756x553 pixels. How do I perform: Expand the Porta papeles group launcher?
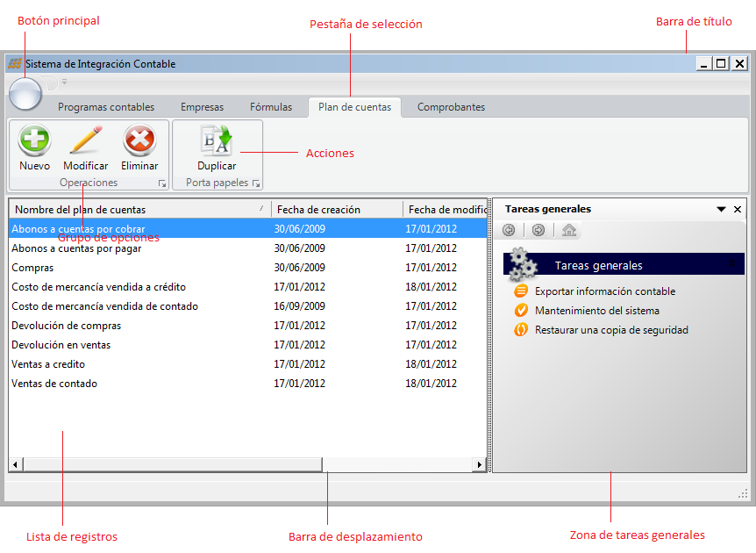coord(256,184)
